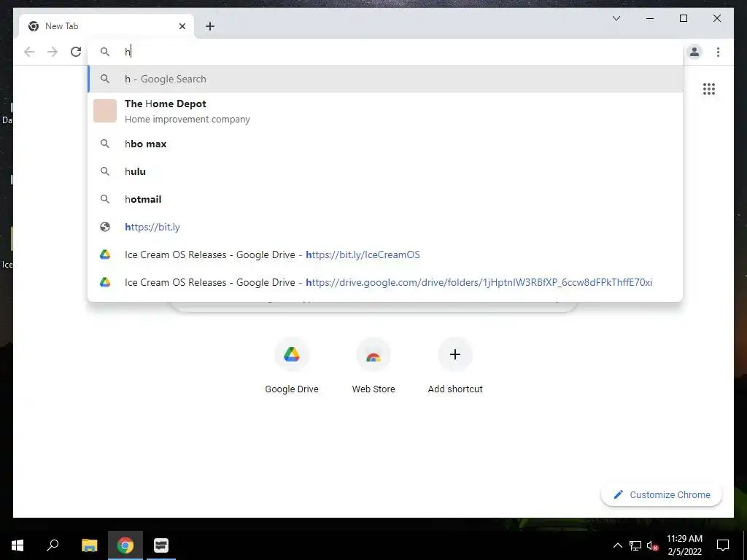This screenshot has height=560, width=747.
Task: Go back using the back arrow
Action: [x=29, y=52]
